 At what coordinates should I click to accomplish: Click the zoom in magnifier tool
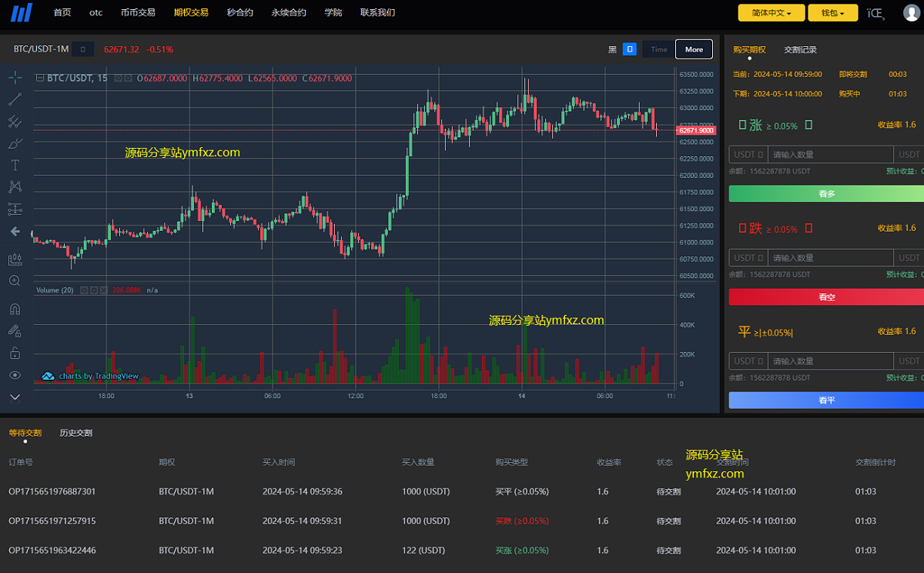point(15,281)
